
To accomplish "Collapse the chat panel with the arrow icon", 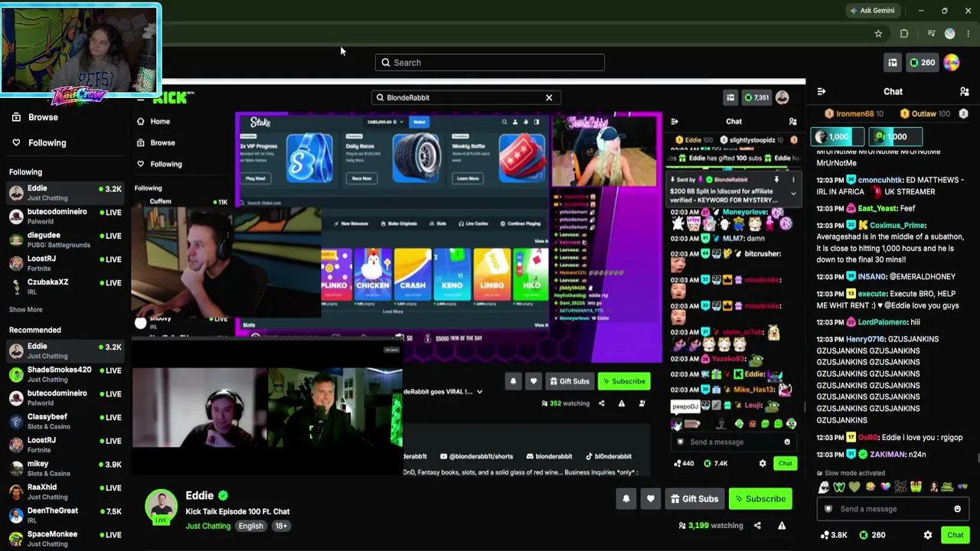I will (822, 92).
